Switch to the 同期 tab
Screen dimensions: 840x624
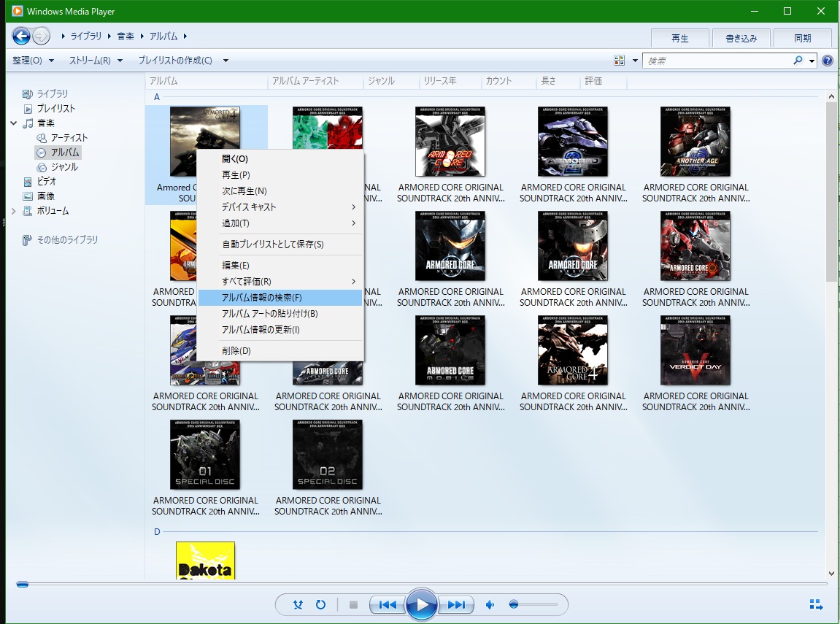pyautogui.click(x=802, y=38)
